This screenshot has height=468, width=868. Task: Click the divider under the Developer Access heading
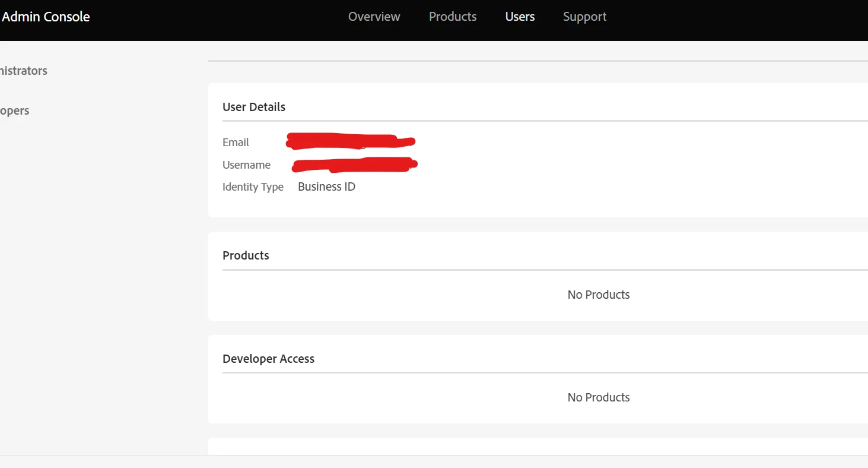545,373
